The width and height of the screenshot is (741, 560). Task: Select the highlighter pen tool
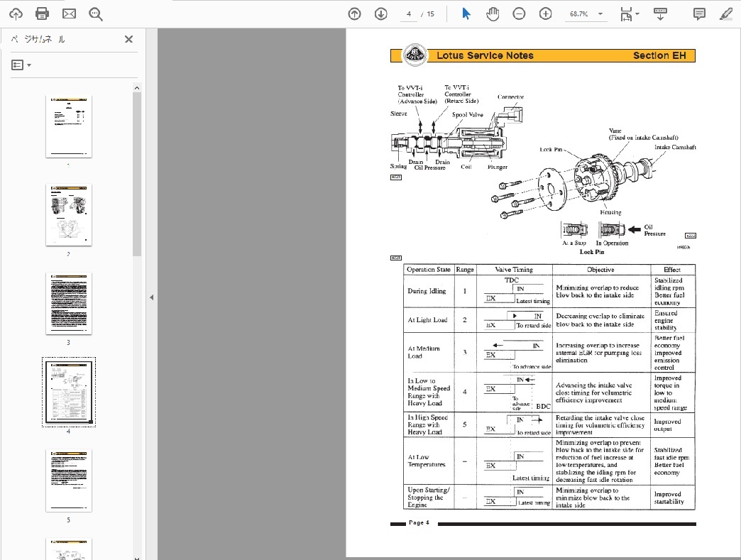[x=725, y=14]
